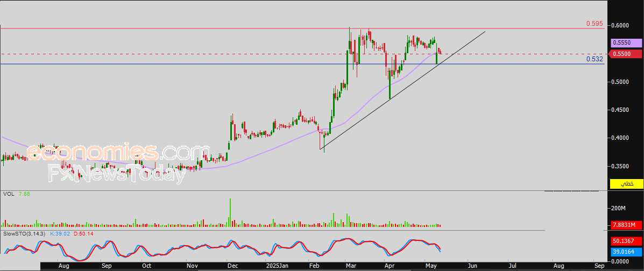The width and height of the screenshot is (644, 271).
Task: Click the 0.532 support level label
Action: 594,59
